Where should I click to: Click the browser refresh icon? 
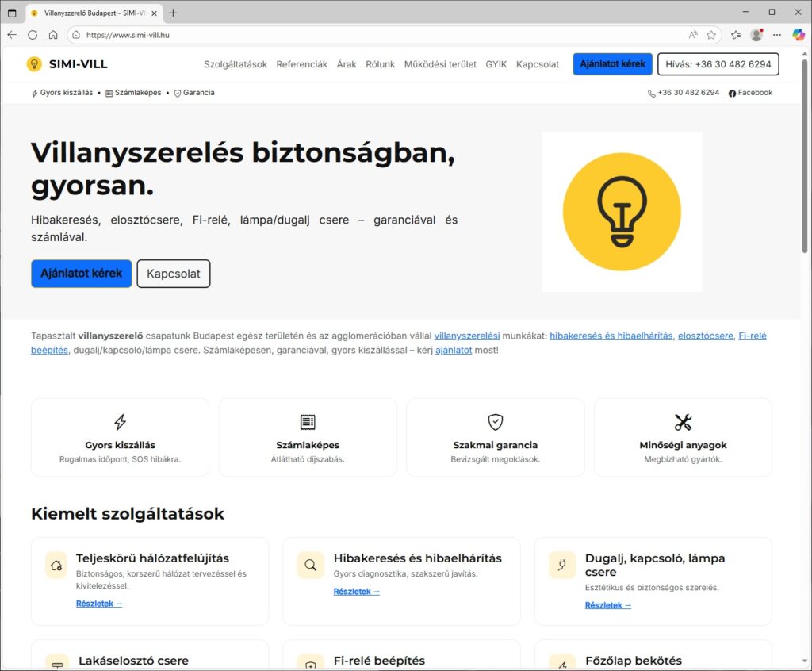33,35
